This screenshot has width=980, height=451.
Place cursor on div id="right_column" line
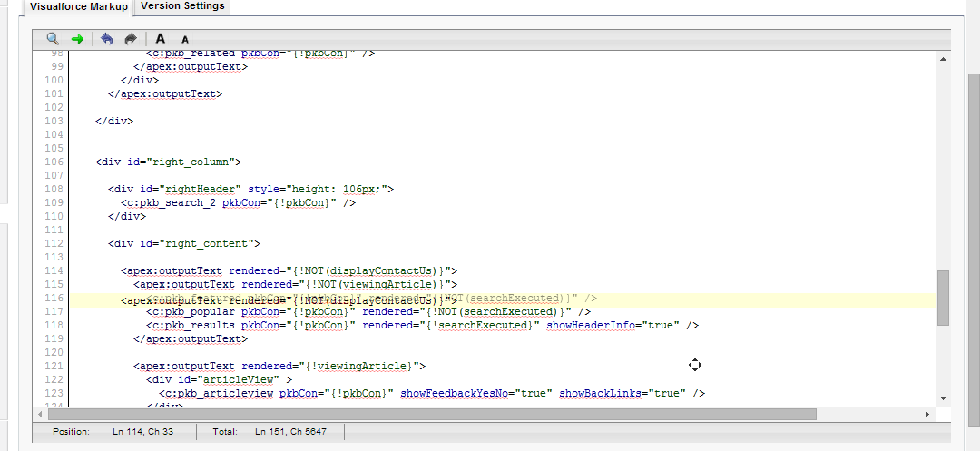tap(168, 162)
